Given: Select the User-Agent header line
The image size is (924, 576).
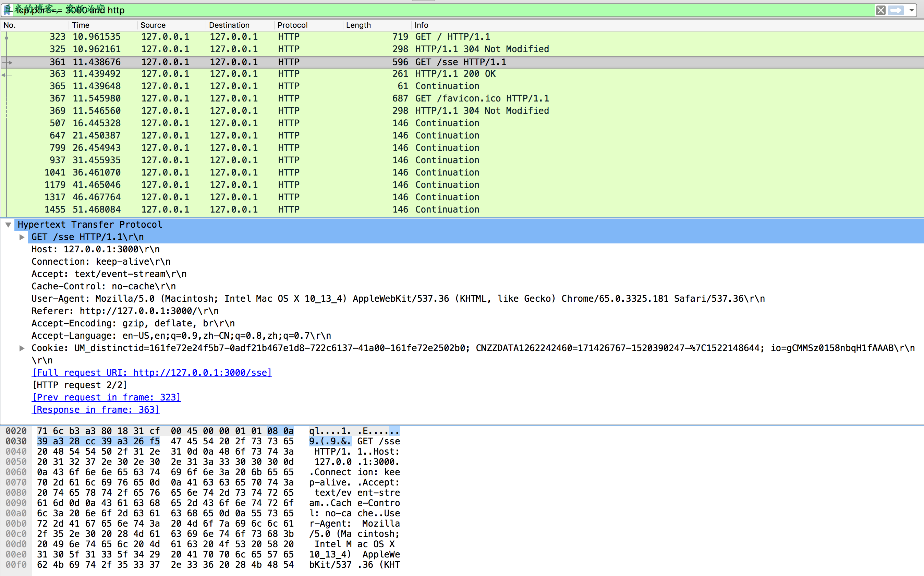Looking at the screenshot, I should tap(398, 299).
